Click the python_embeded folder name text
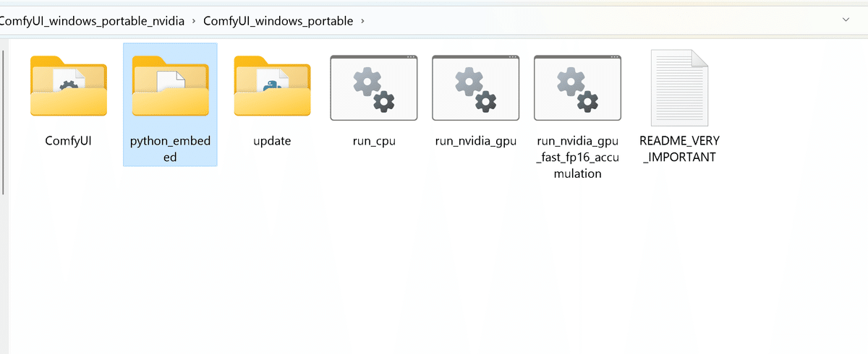The image size is (868, 354). (170, 149)
